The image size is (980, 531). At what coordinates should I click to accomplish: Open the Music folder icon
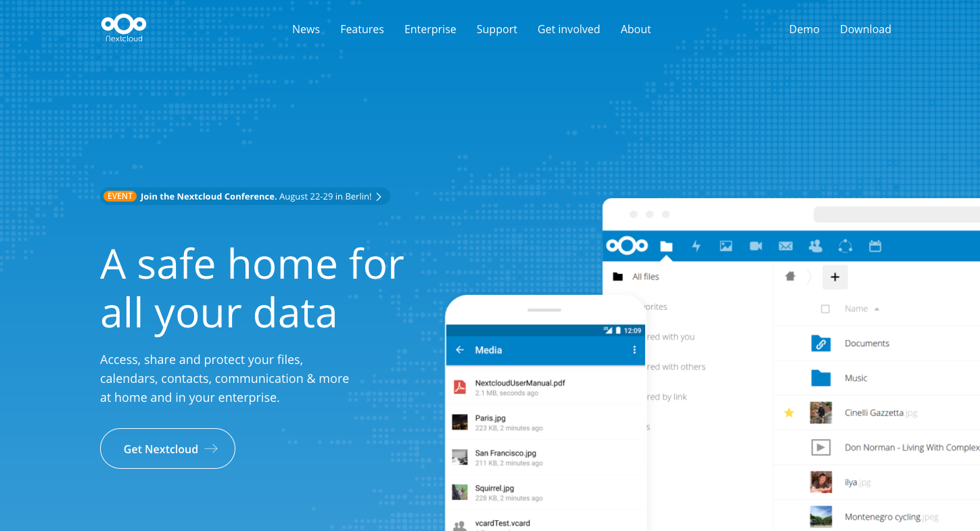tap(820, 378)
